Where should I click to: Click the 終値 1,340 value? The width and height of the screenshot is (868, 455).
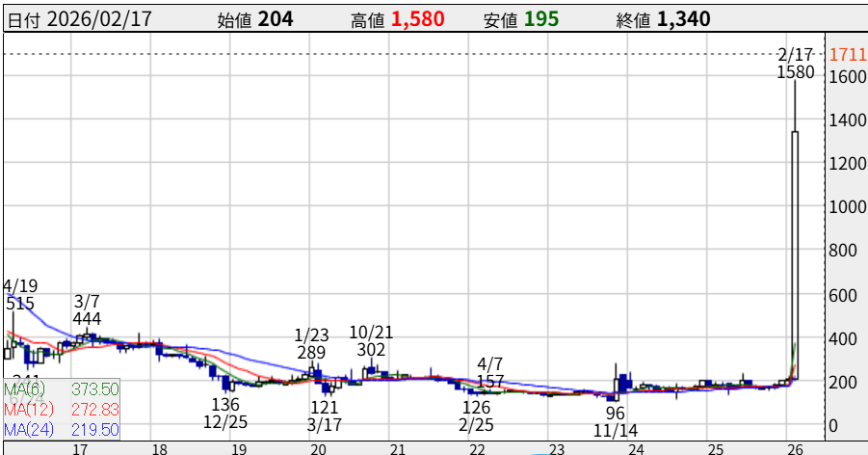(x=683, y=20)
